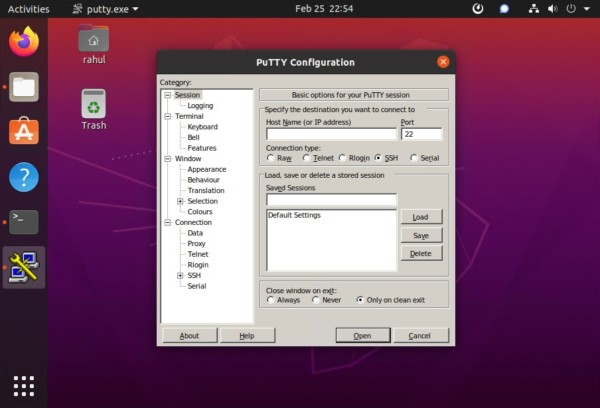Open the Help icon in dock
Viewport: 600px width, 408px height.
click(24, 177)
